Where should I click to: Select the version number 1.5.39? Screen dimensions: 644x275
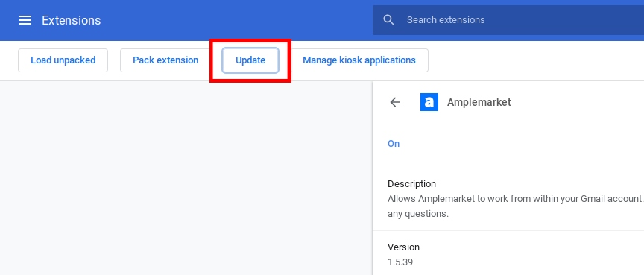click(400, 262)
